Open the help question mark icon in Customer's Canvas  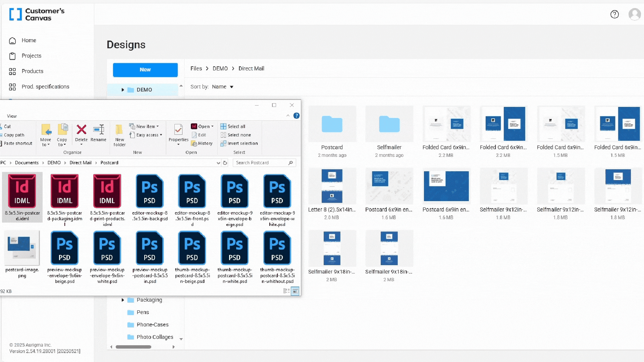(x=614, y=14)
